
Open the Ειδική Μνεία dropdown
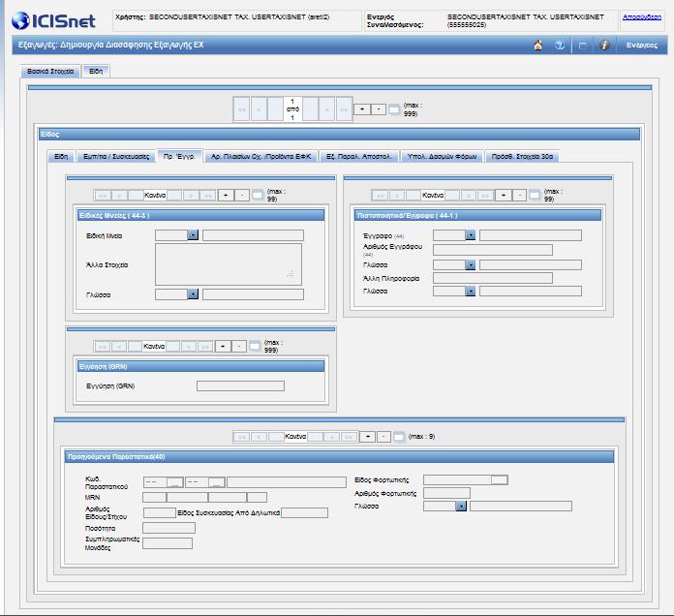(x=193, y=235)
